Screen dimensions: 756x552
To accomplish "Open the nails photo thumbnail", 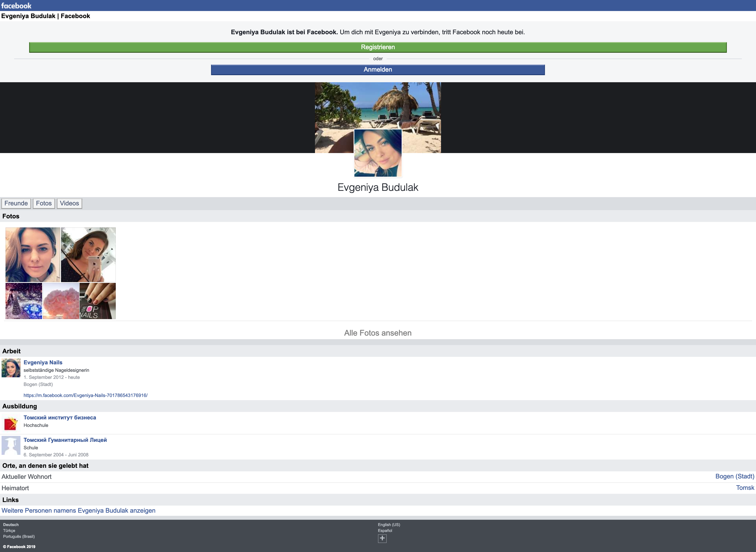I will click(98, 301).
